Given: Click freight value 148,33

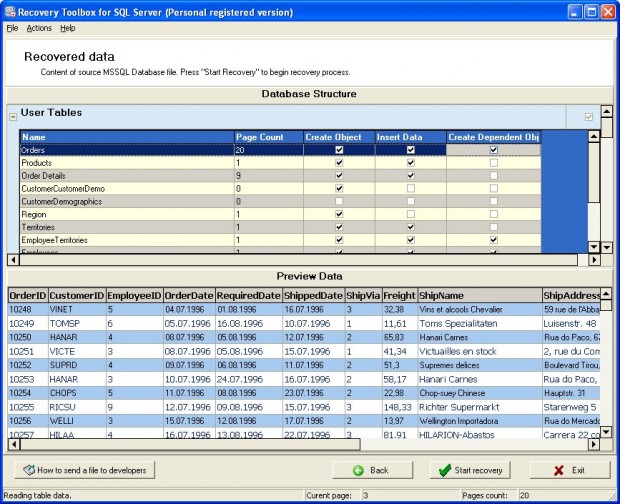Looking at the screenshot, I should pyautogui.click(x=399, y=407).
